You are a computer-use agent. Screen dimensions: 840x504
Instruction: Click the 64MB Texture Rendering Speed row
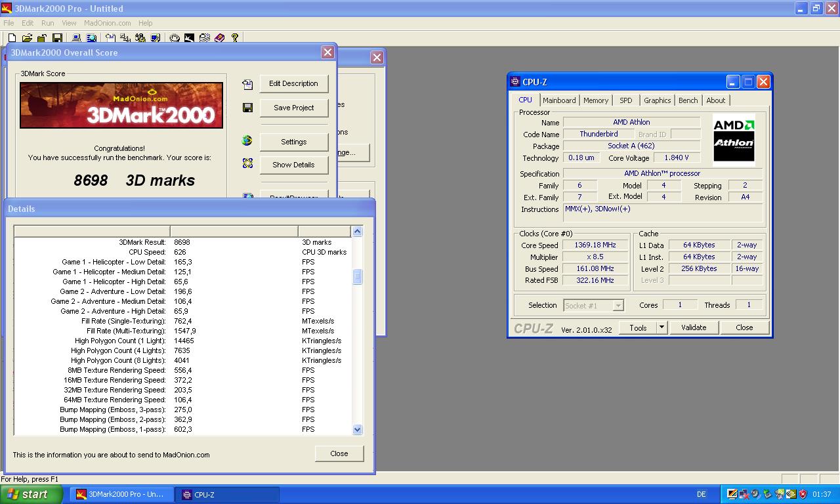(182, 400)
